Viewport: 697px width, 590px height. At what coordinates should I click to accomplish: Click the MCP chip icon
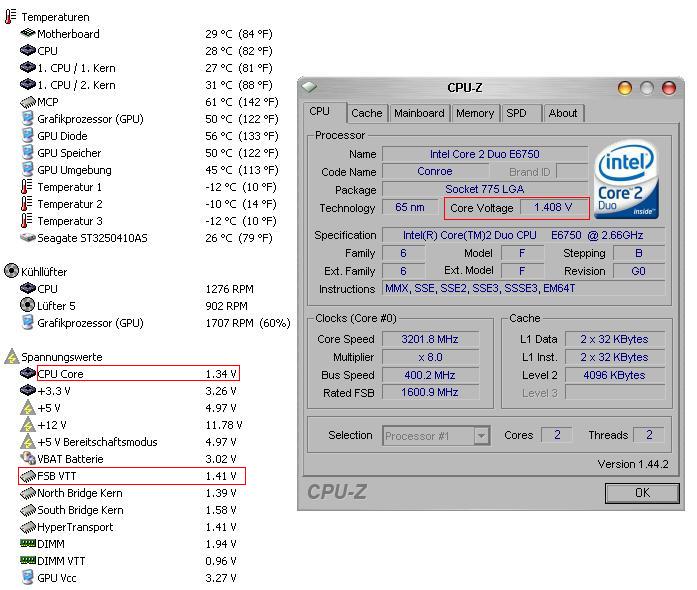(28, 102)
